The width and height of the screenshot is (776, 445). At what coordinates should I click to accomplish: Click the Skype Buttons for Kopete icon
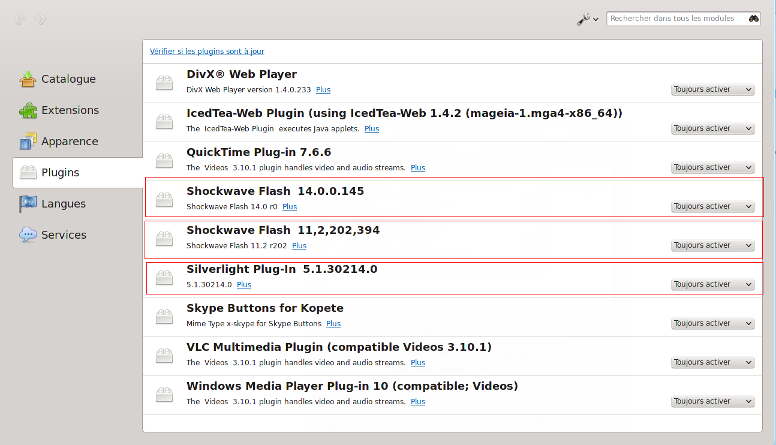(x=164, y=316)
